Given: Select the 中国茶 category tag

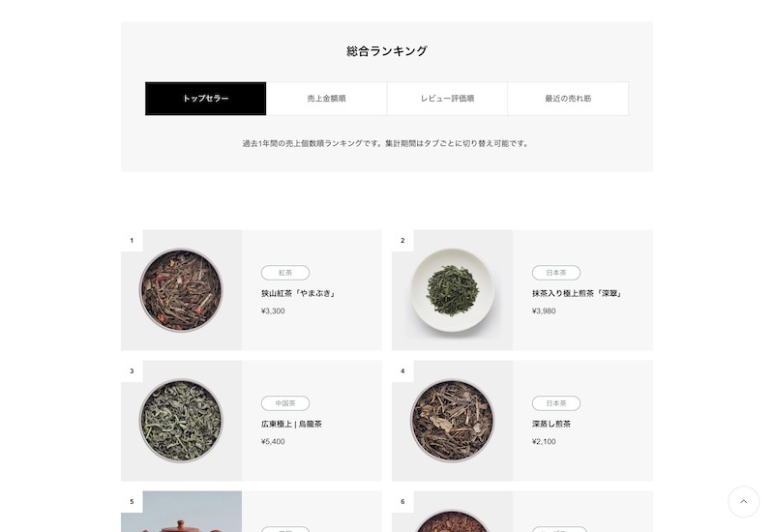Looking at the screenshot, I should pos(285,403).
